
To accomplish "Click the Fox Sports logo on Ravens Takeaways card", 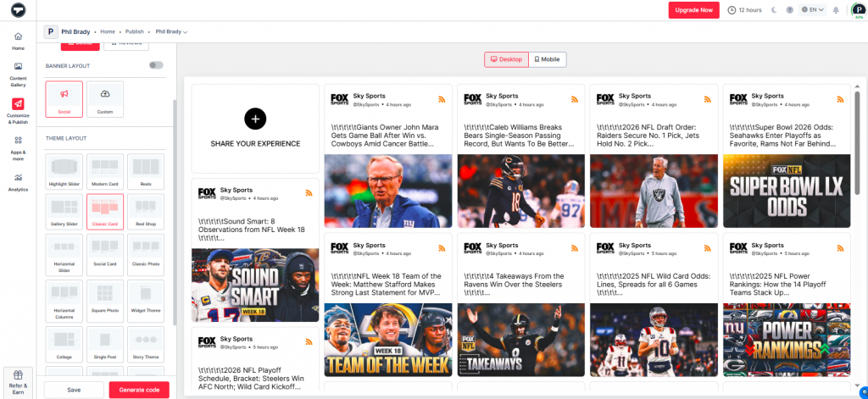I will click(472, 248).
